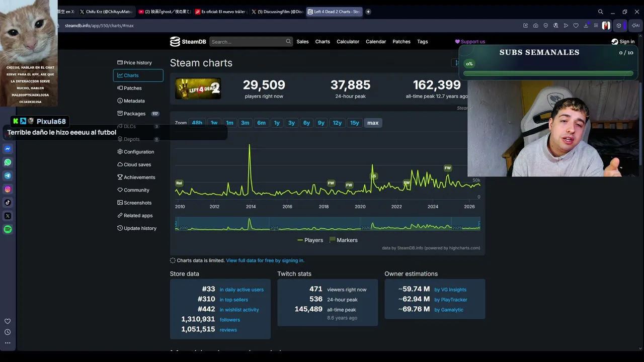
Task: Open history clock icon in sidebar
Action: (8, 332)
